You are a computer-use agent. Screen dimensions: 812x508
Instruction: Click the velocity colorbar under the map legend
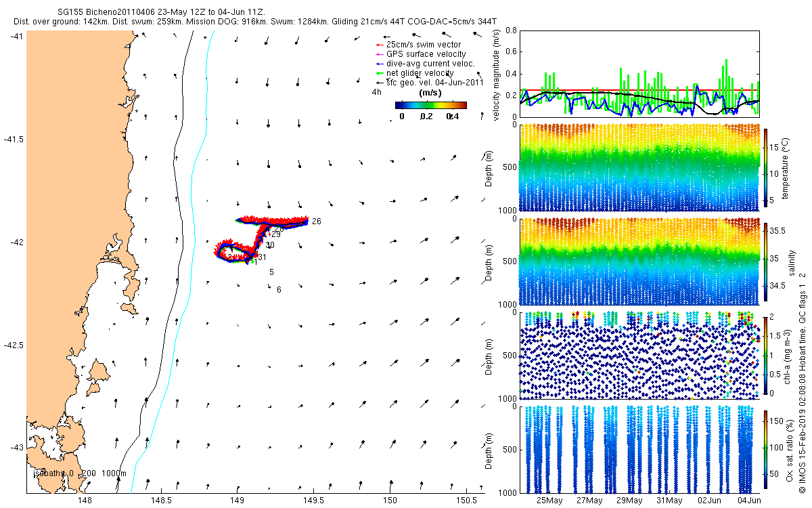click(431, 105)
